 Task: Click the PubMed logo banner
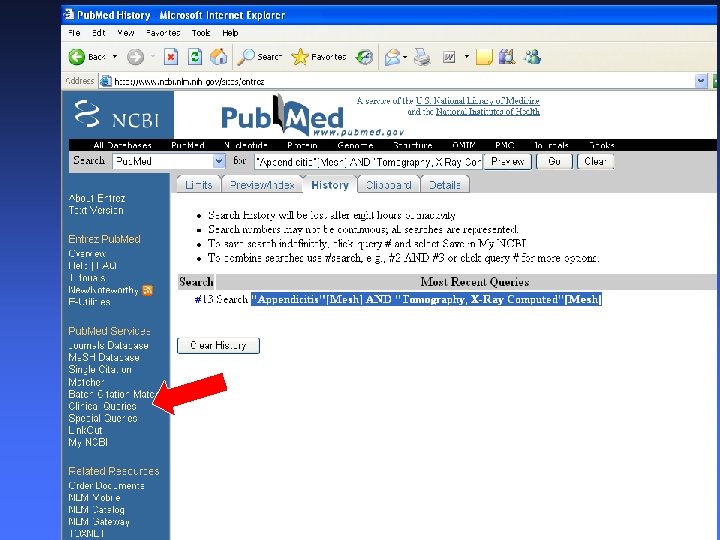(x=312, y=115)
